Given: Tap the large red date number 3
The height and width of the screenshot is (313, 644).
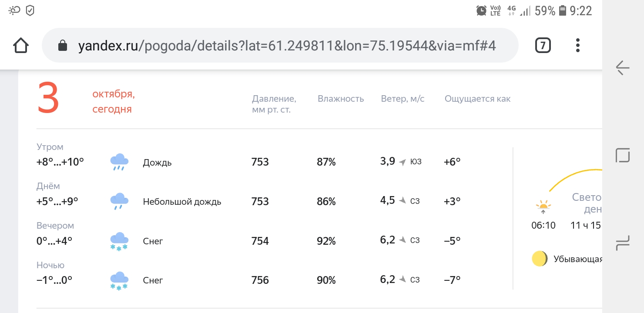Looking at the screenshot, I should click(48, 99).
